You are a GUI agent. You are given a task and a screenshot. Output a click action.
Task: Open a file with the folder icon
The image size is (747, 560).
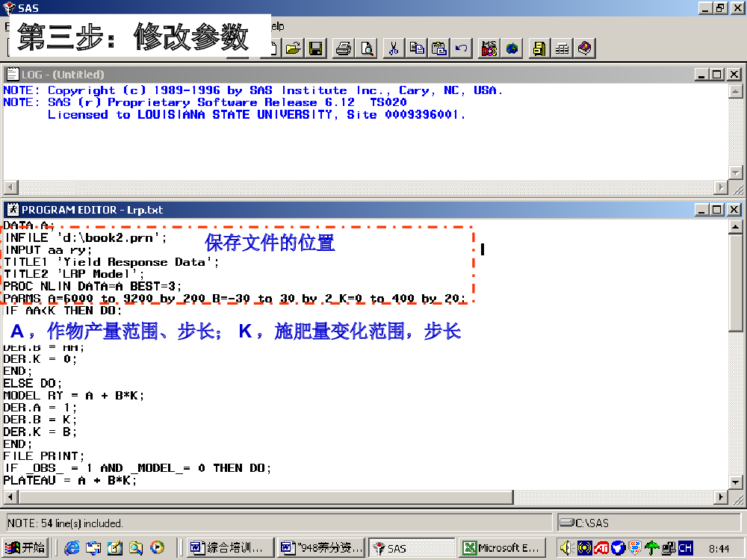coord(293,49)
